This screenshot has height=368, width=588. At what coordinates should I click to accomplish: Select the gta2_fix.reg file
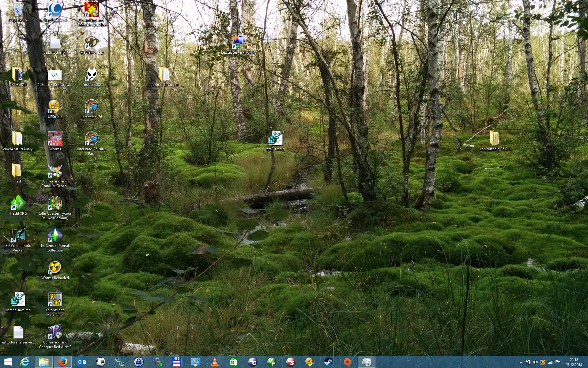[275, 139]
